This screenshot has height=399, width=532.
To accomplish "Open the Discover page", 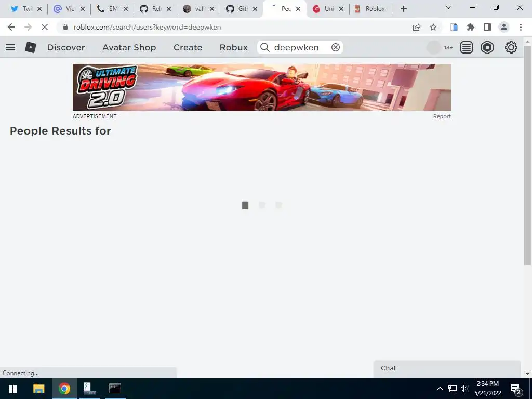I will click(66, 47).
